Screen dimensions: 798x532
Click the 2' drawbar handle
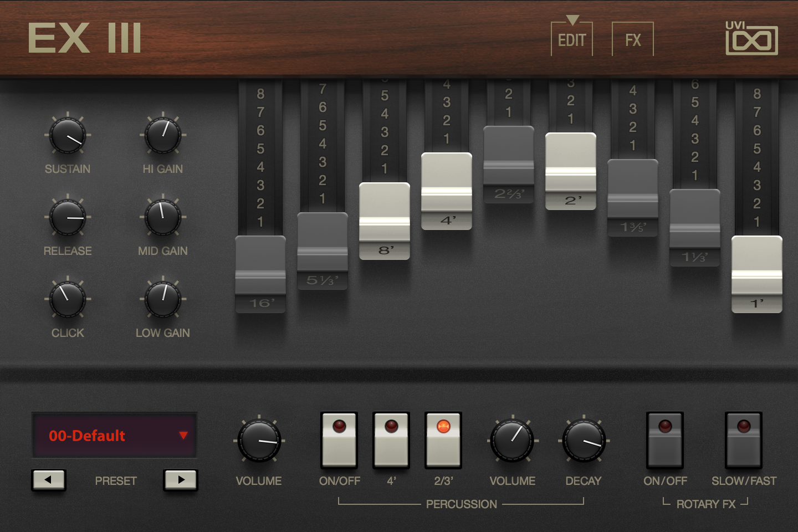571,171
